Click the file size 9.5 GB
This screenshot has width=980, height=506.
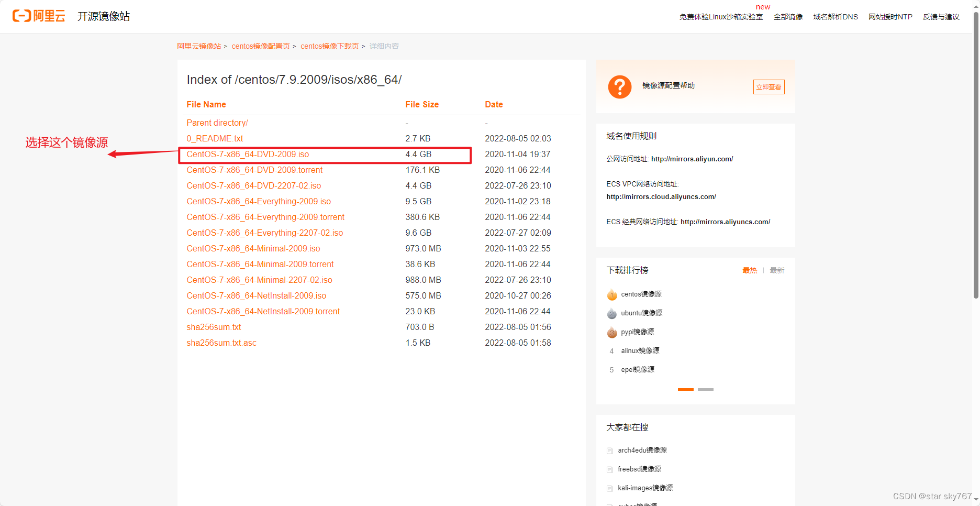[x=418, y=201]
